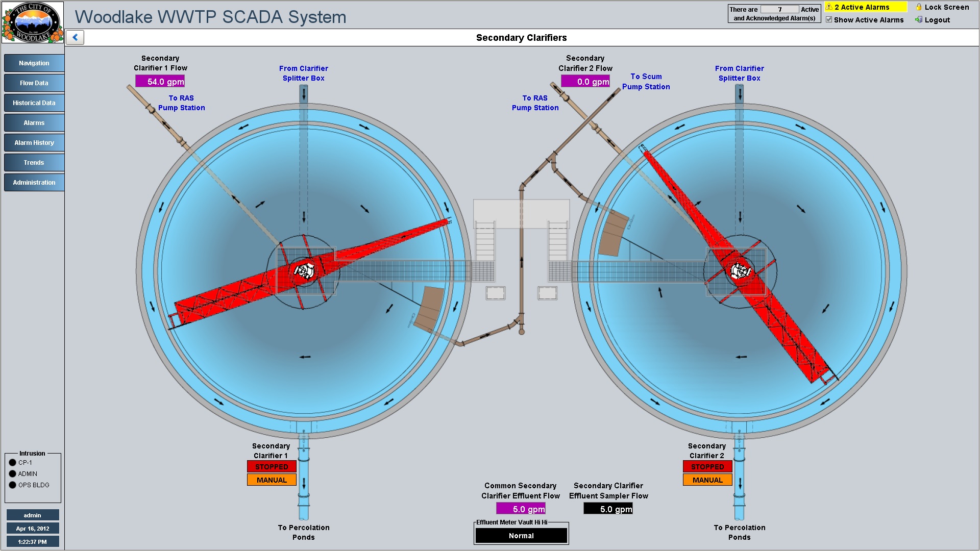
Task: Open the Trends page
Action: (x=34, y=163)
